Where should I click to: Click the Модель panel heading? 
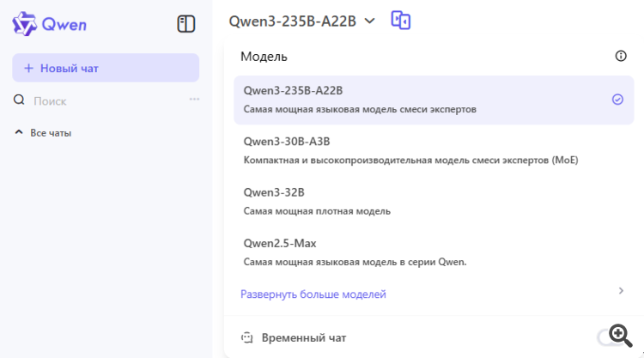264,57
